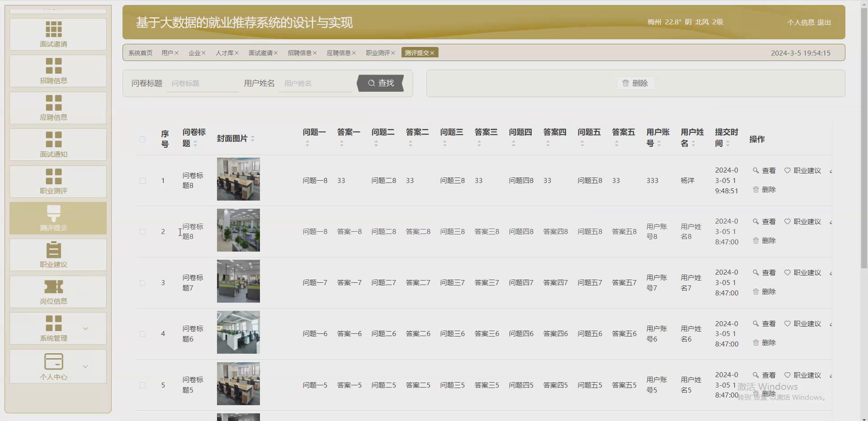Click 系统管理 grid icon
The image size is (868, 421).
(x=53, y=323)
